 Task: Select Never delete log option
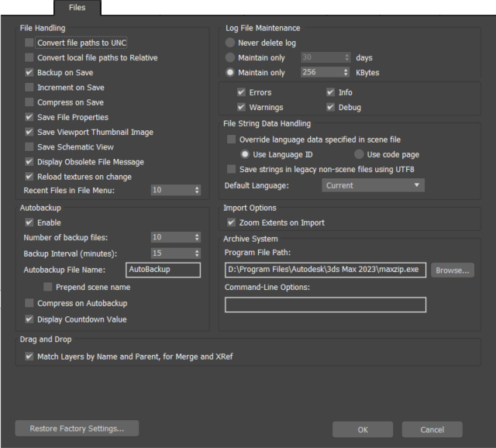coord(230,43)
